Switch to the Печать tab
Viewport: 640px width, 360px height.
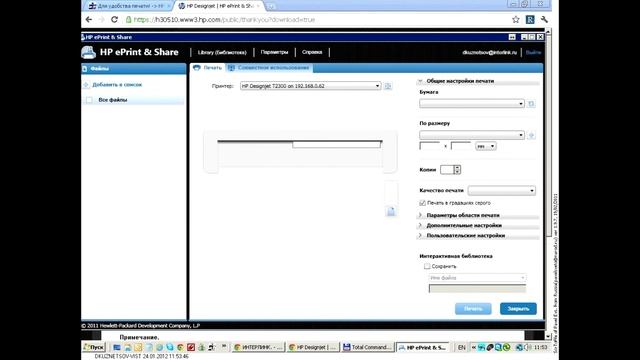point(207,68)
